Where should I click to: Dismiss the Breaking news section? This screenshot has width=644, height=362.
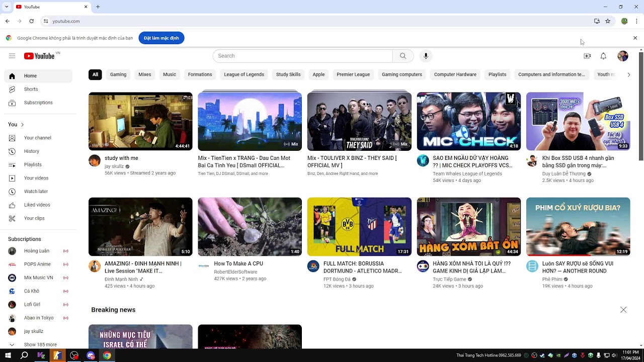[x=623, y=310]
